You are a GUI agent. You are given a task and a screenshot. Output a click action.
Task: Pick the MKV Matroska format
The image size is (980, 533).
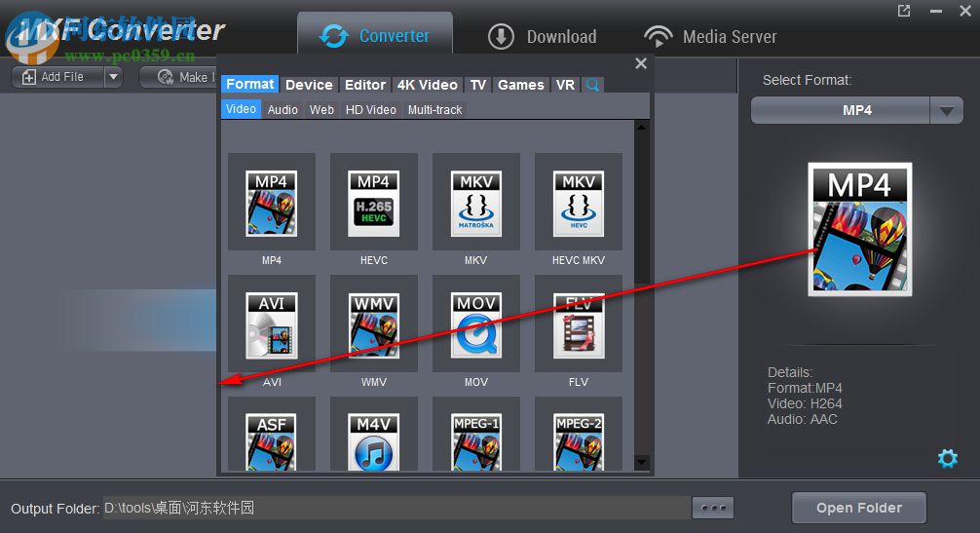click(475, 203)
